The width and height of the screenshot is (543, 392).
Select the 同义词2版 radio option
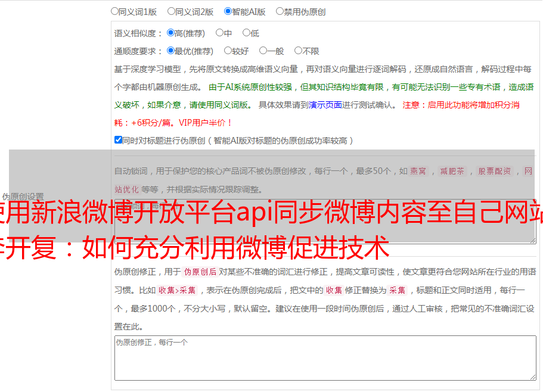(x=171, y=11)
